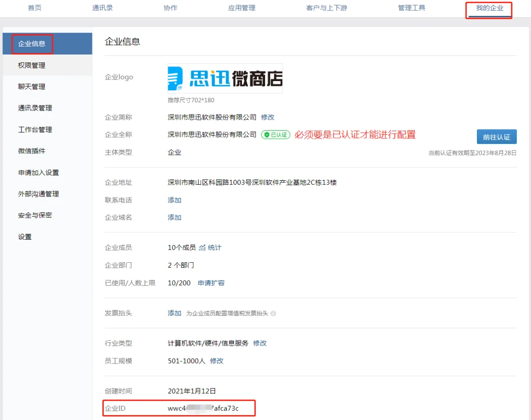Click 主体类型 value 企业
This screenshot has width=531, height=420.
175,152
